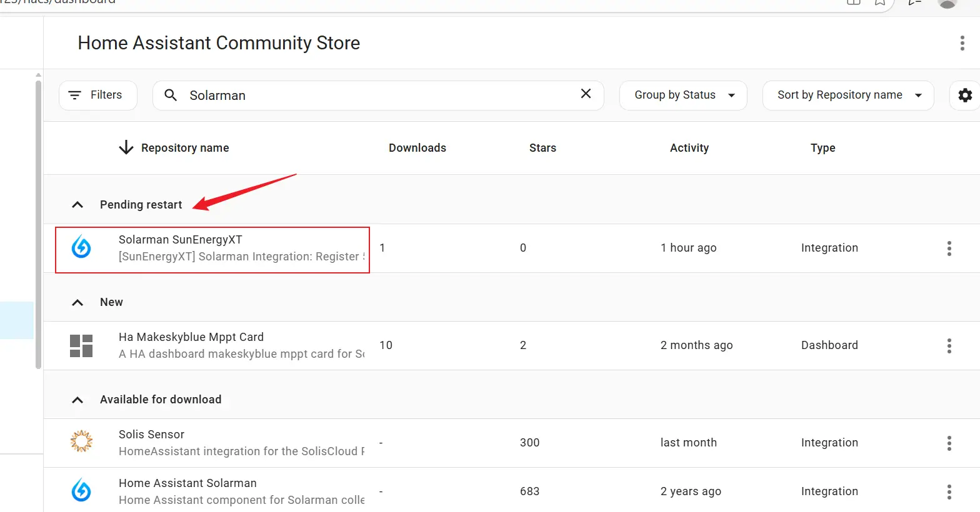This screenshot has height=512, width=980.
Task: Sort by the Stars column header
Action: pyautogui.click(x=542, y=148)
